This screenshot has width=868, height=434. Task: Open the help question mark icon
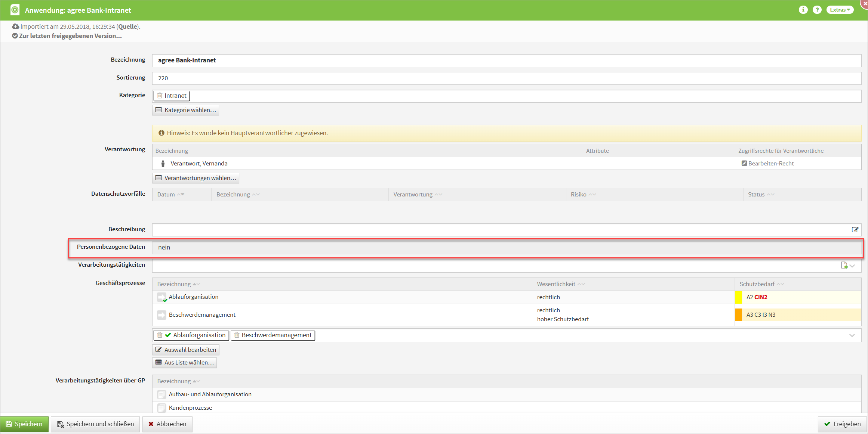tap(817, 10)
